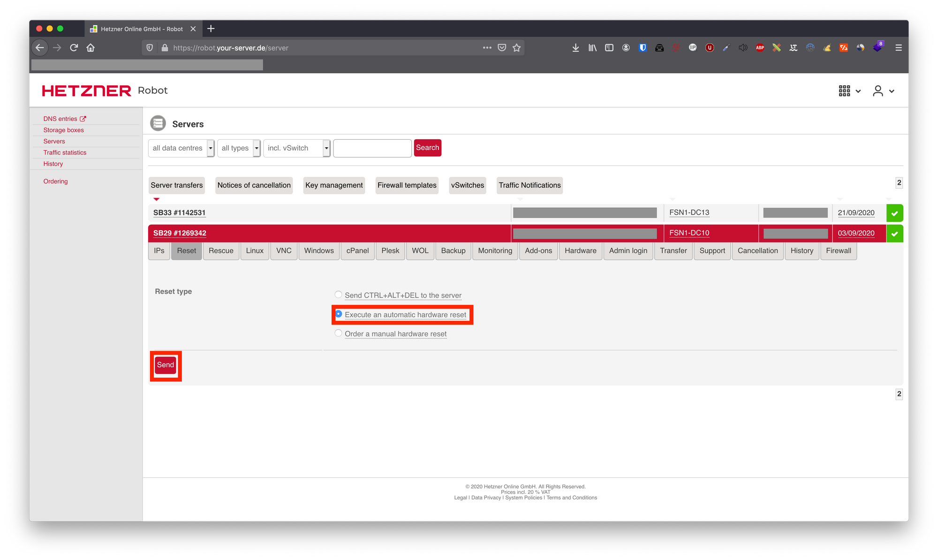Collapse the SB29 #1269342 server row
This screenshot has height=560, width=938.
(x=180, y=233)
